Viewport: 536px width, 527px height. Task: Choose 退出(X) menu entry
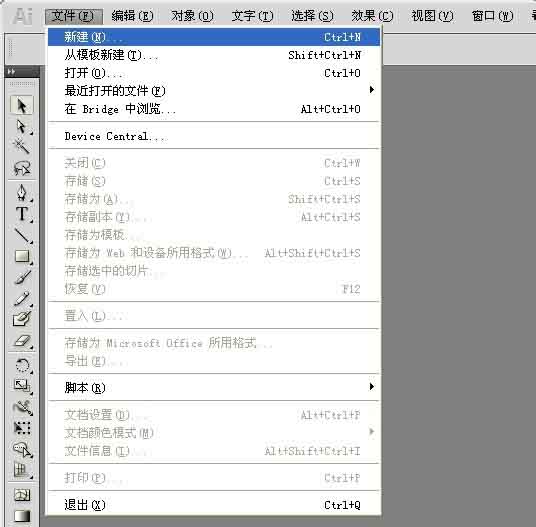(214, 505)
